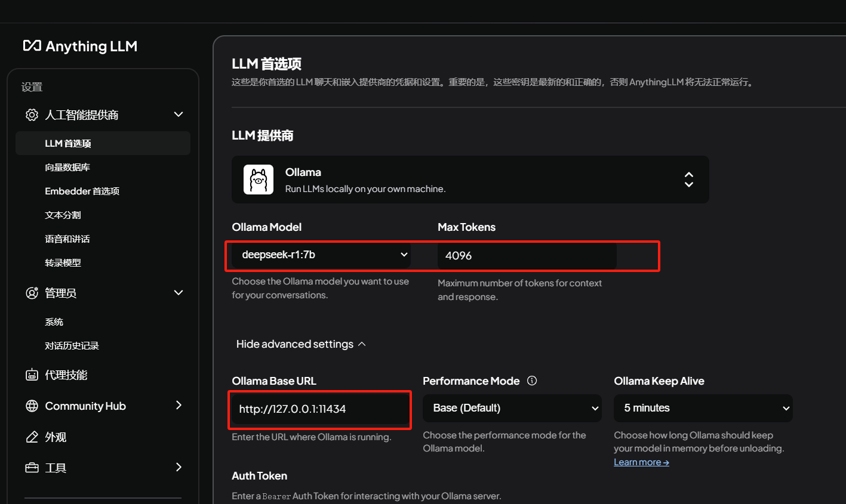Open LLM 首选项 settings page
This screenshot has width=846, height=504.
(x=103, y=143)
